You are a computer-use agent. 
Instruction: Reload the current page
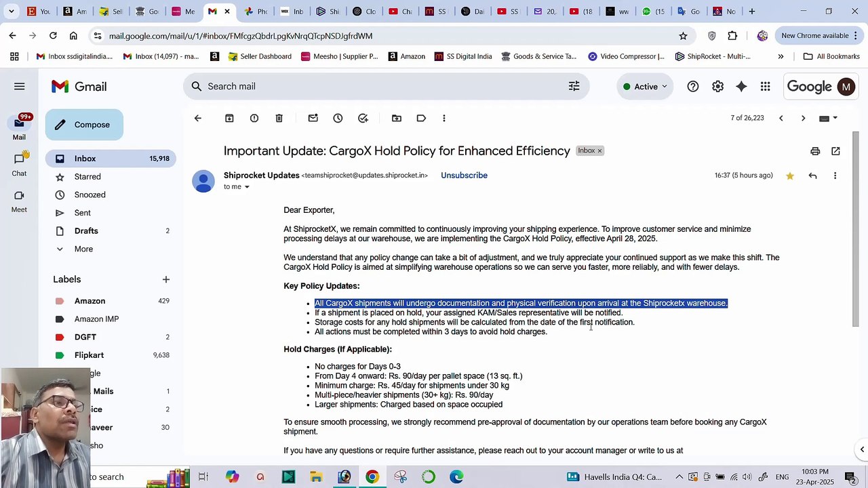[x=53, y=36]
